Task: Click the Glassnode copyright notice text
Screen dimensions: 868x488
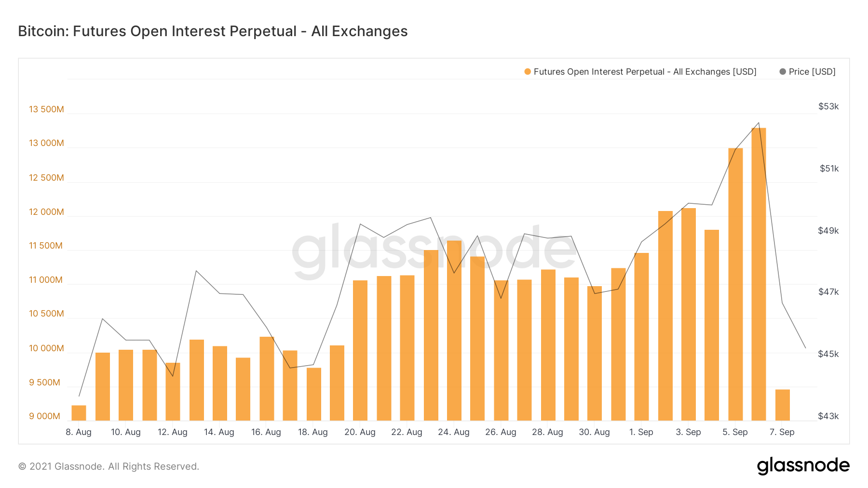Action: coord(108,466)
